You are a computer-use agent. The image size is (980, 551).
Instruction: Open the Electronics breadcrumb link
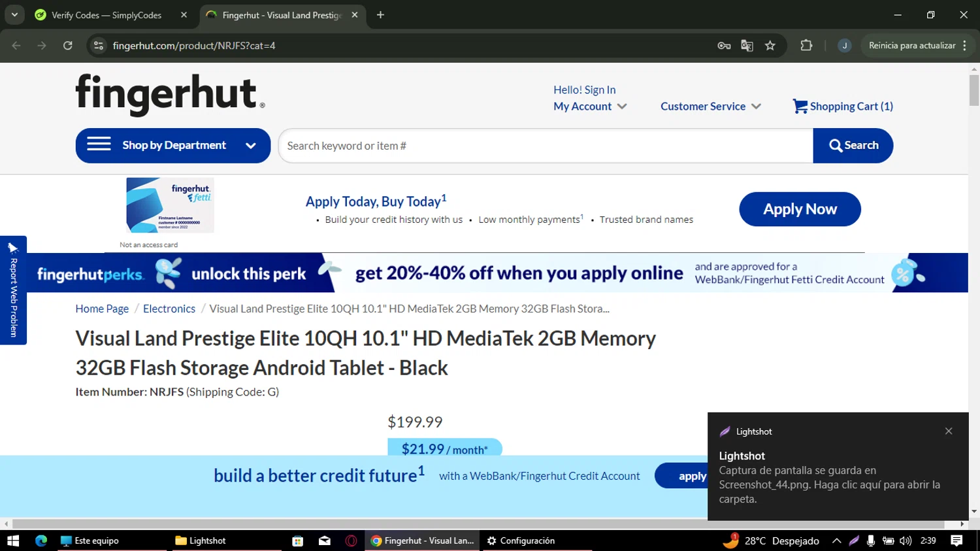[169, 309]
